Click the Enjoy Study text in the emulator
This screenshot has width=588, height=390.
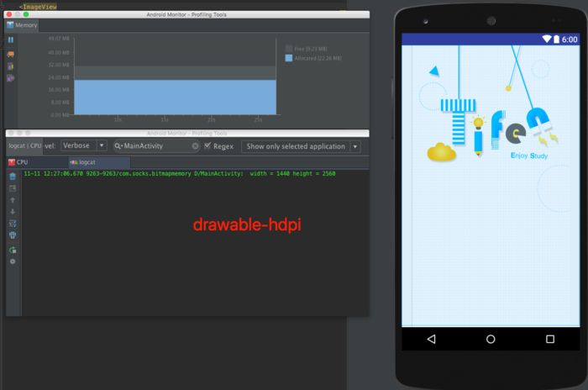(x=529, y=155)
